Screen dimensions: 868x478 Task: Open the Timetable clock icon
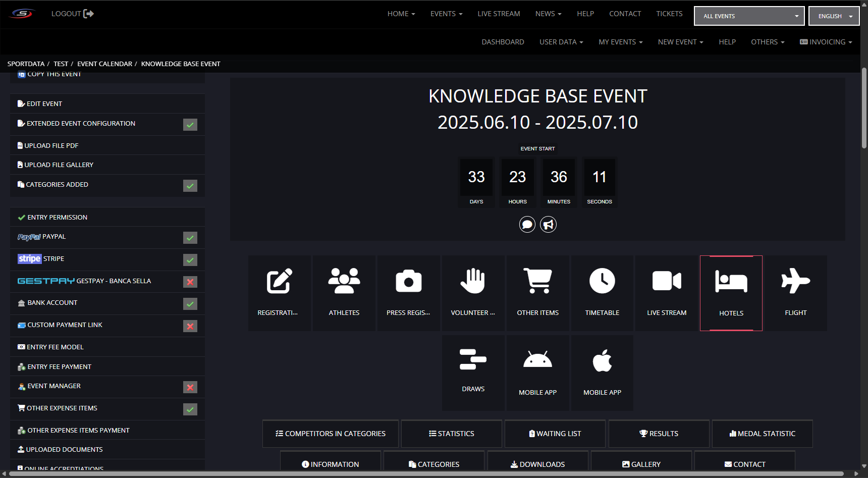tap(602, 281)
